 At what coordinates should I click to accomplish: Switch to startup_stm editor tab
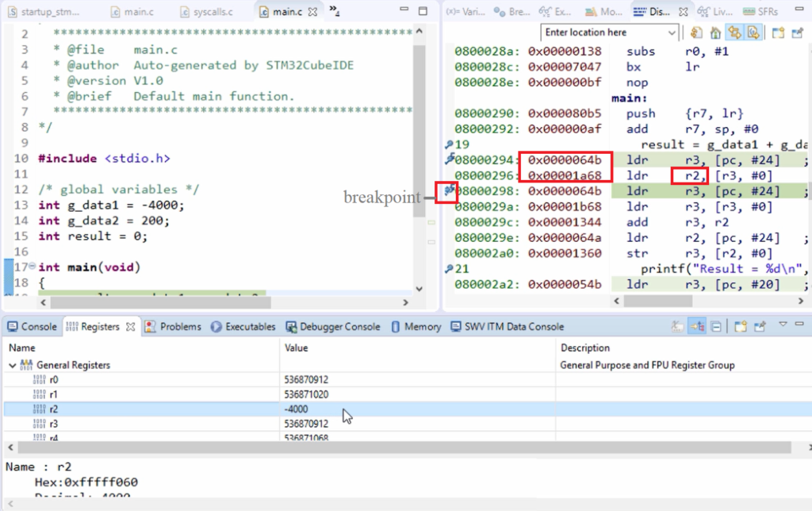[44, 11]
